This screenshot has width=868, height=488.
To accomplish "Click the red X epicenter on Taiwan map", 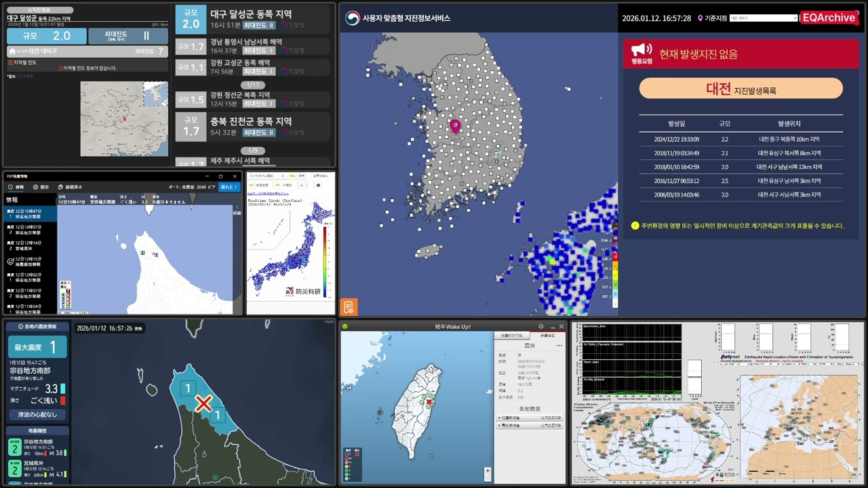I will coord(429,402).
